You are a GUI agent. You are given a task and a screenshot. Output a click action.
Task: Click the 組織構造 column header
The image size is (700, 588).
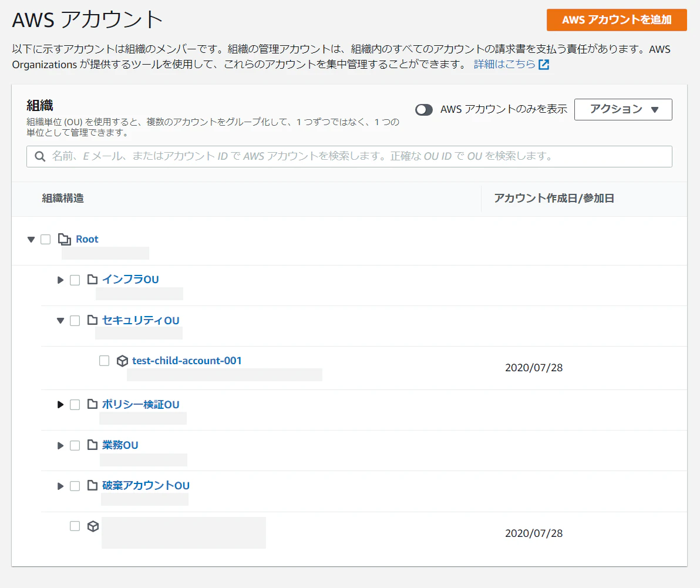coord(63,198)
